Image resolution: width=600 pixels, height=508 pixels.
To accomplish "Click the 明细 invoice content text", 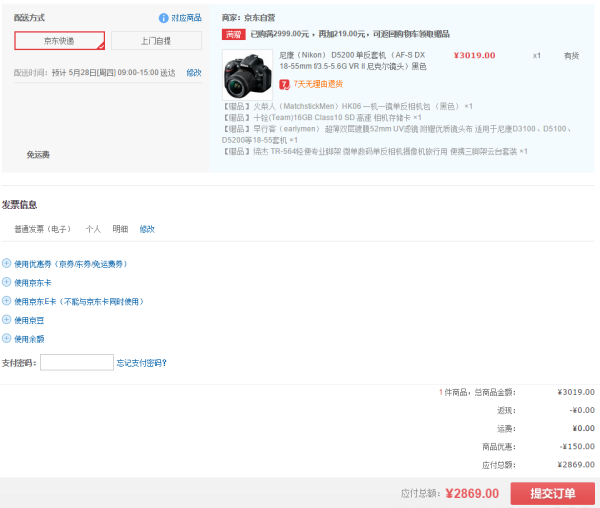I will (120, 229).
